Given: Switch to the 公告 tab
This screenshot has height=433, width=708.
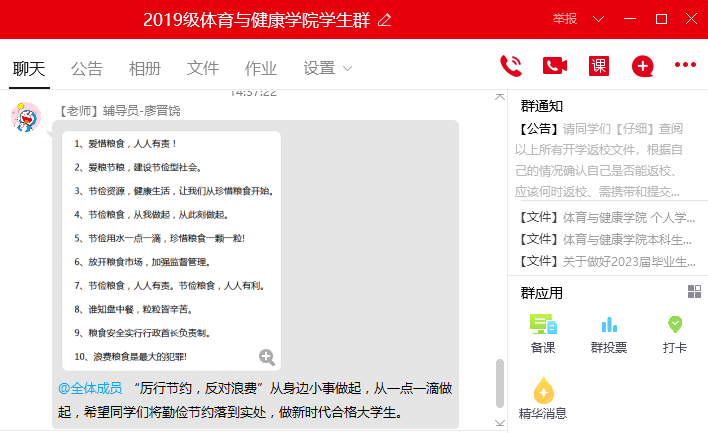Looking at the screenshot, I should coord(87,68).
